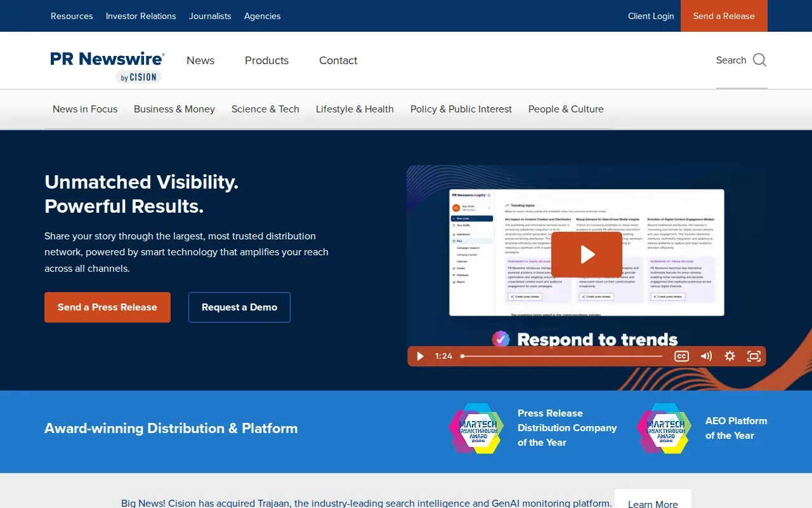Mute the video volume
Screen dimensions: 812x508
click(x=706, y=356)
